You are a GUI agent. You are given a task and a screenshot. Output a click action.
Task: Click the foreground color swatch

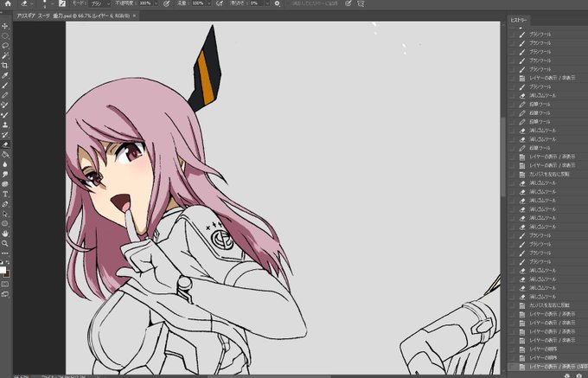pos(3,271)
